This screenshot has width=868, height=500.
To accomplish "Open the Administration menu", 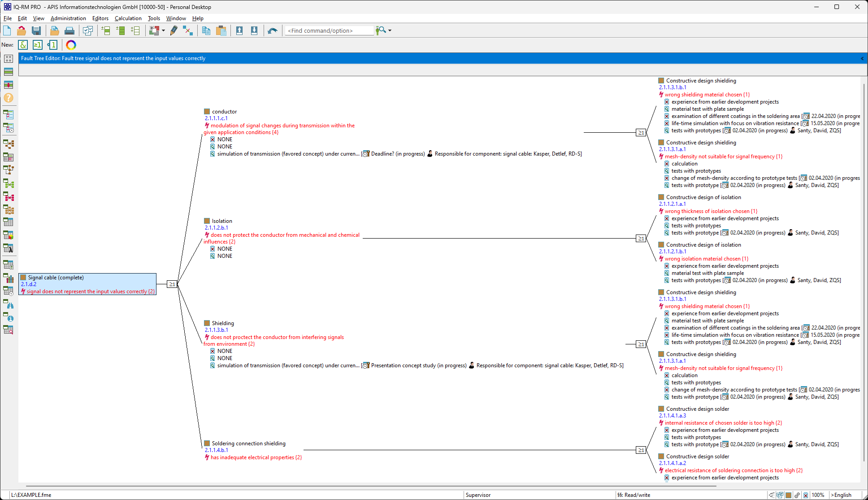I will pyautogui.click(x=68, y=18).
